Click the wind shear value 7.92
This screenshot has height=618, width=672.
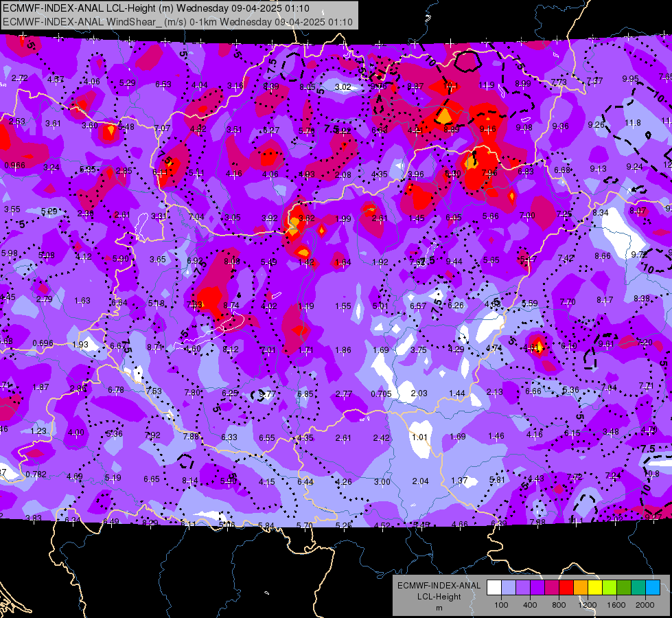click(x=152, y=435)
